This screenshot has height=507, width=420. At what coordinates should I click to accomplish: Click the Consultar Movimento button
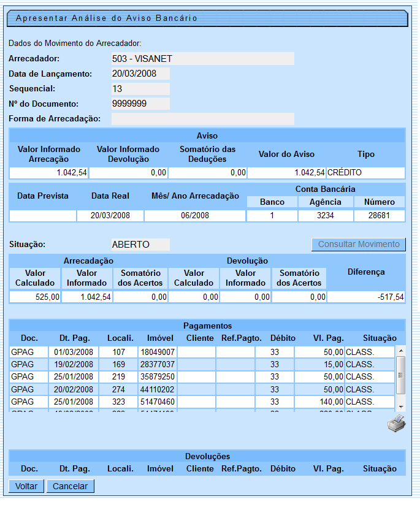pyautogui.click(x=359, y=244)
